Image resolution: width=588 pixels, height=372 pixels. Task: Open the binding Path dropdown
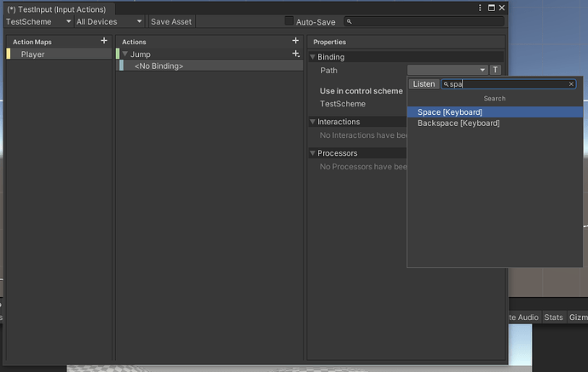click(447, 70)
